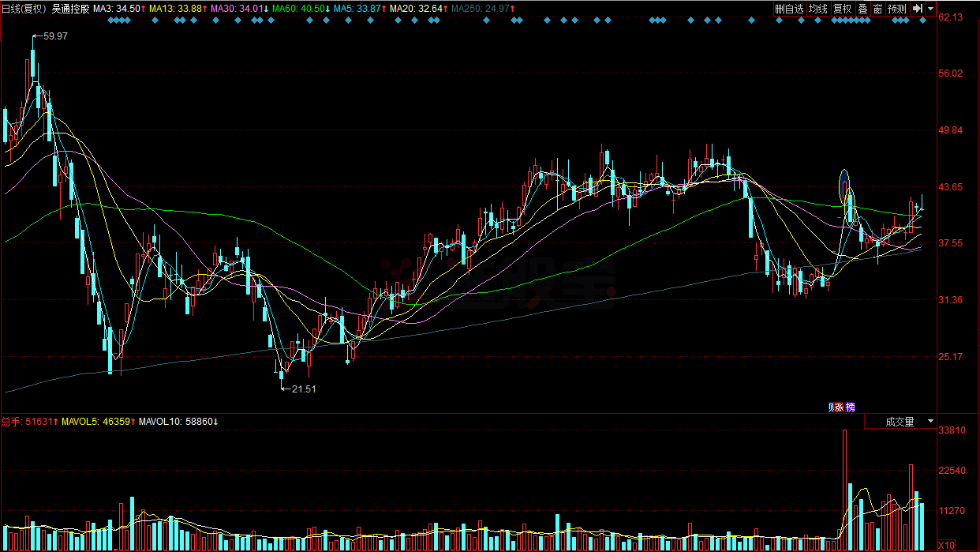
Task: Click the red 涨 badge icon
Action: tap(840, 407)
